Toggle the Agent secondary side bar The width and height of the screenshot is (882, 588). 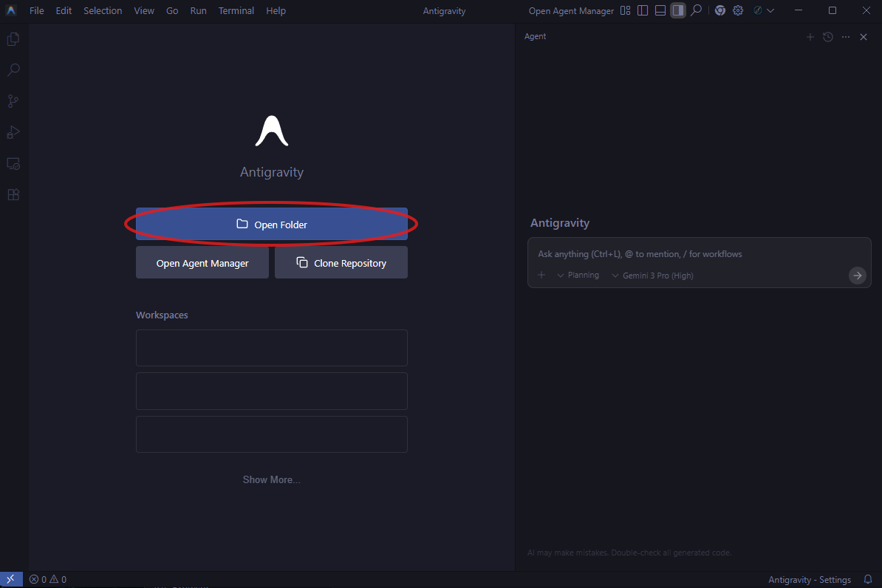[678, 10]
